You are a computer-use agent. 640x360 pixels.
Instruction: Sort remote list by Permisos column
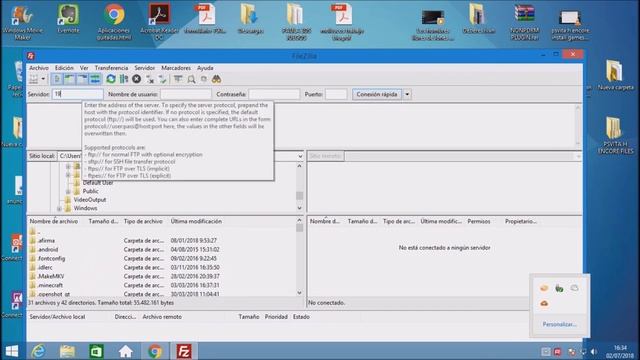pyautogui.click(x=479, y=221)
